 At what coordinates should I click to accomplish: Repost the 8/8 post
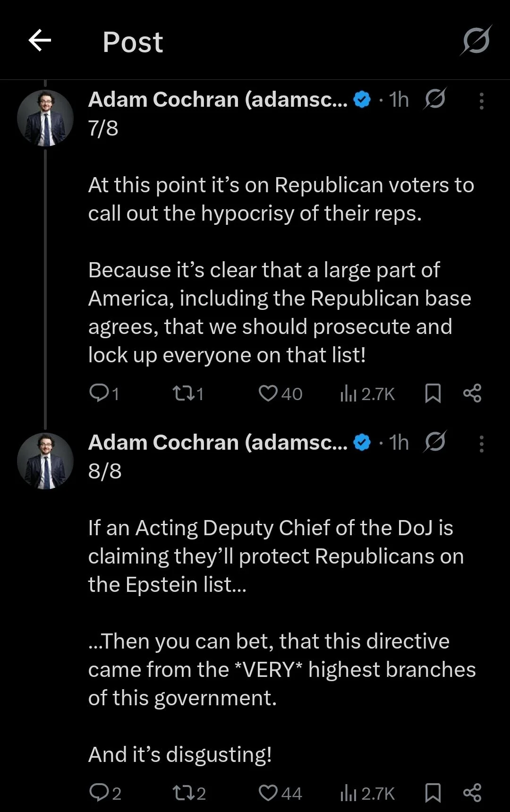pyautogui.click(x=182, y=793)
